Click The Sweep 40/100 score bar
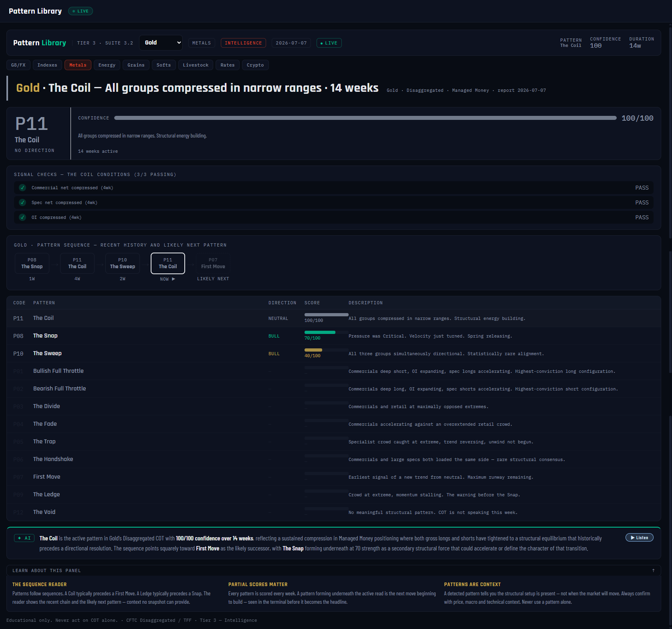This screenshot has width=672, height=629. tap(327, 350)
